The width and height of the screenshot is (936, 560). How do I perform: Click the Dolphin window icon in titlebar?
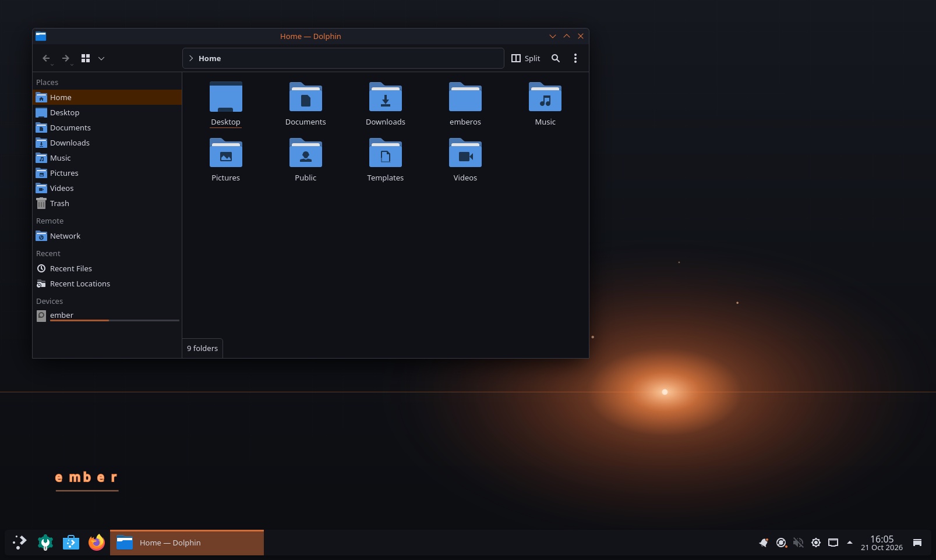[x=41, y=36]
